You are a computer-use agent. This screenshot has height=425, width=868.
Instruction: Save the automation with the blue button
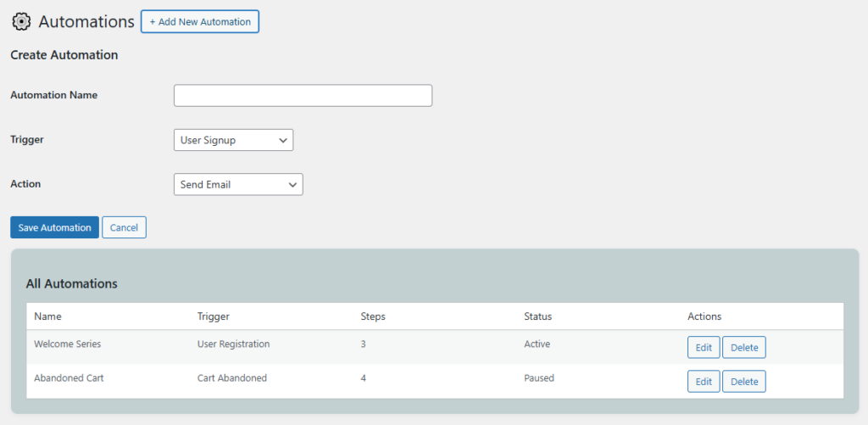click(x=54, y=227)
